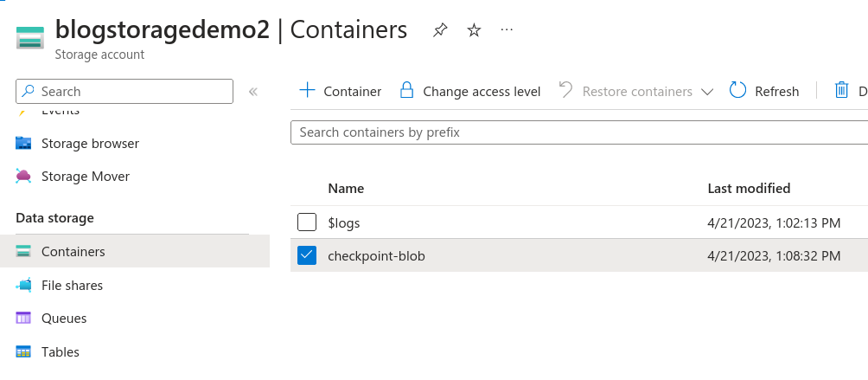Pin the blogstoragedemo2 storage account page
868x380 pixels.
[x=440, y=30]
